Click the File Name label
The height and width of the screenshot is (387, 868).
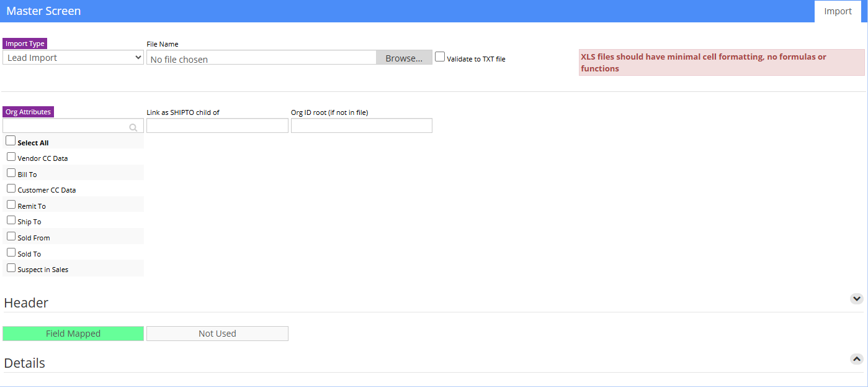click(x=163, y=44)
